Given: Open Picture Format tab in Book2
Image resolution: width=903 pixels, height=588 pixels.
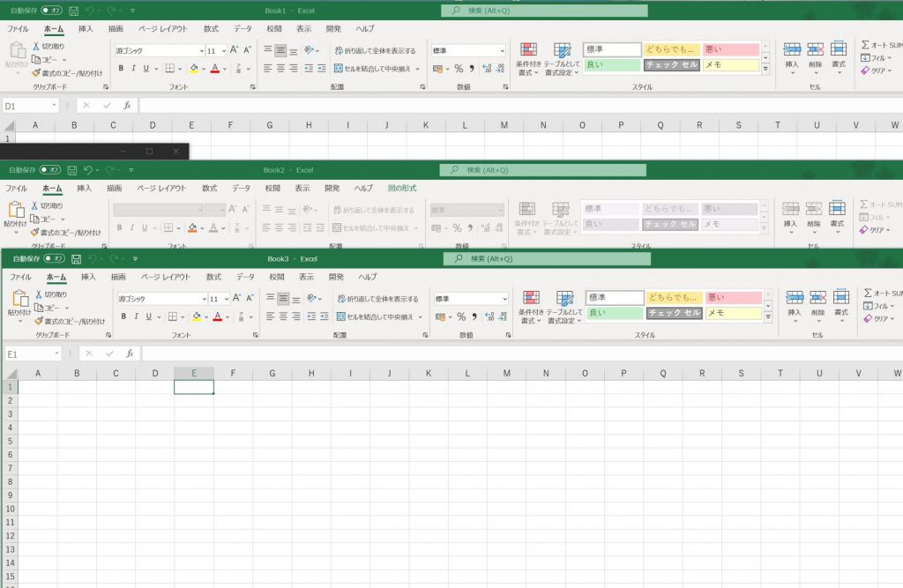Looking at the screenshot, I should (402, 189).
